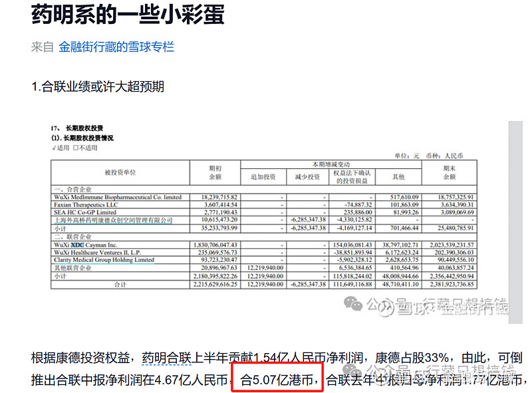Click the 追加投资 column header
Viewport: 532px width, 393px height.
(x=263, y=177)
